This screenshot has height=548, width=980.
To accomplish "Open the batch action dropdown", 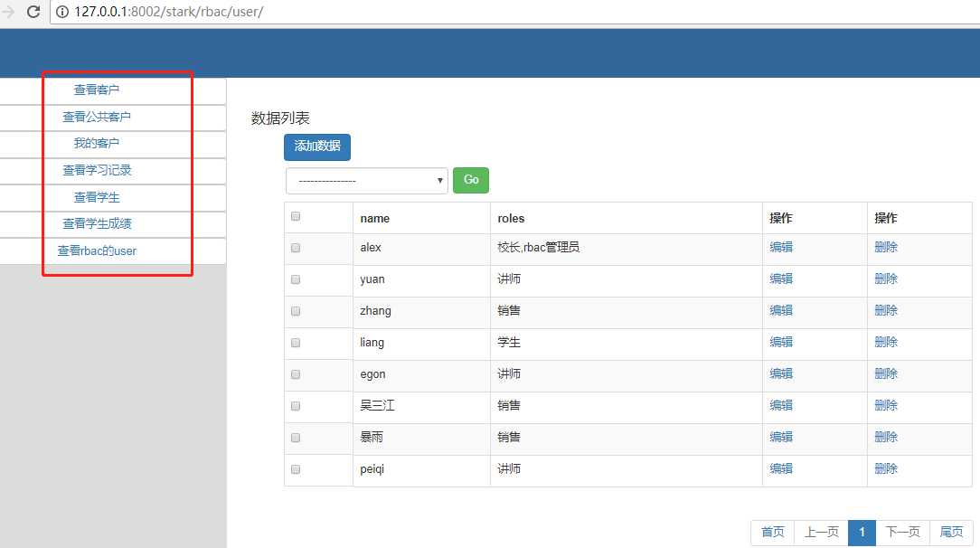I will click(x=367, y=181).
